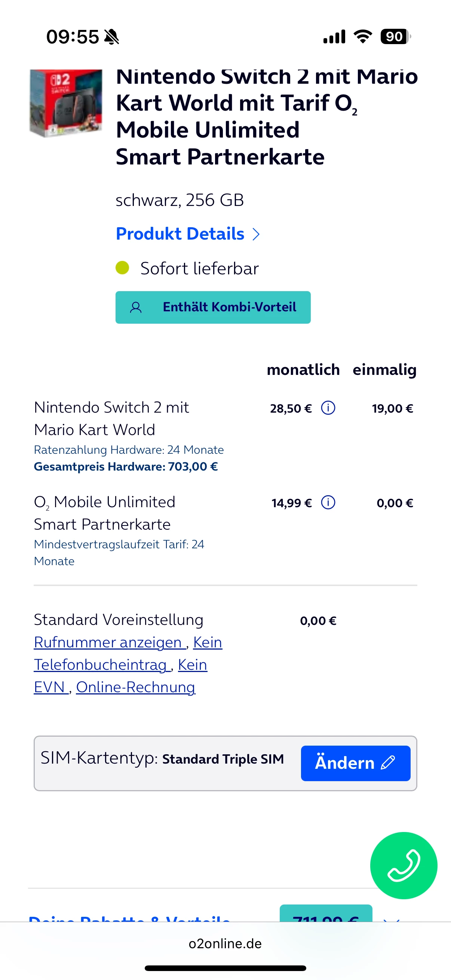Screen dimensions: 451x980
Task: Tap the Nintendo Switch 2 product thumbnail
Action: (66, 103)
